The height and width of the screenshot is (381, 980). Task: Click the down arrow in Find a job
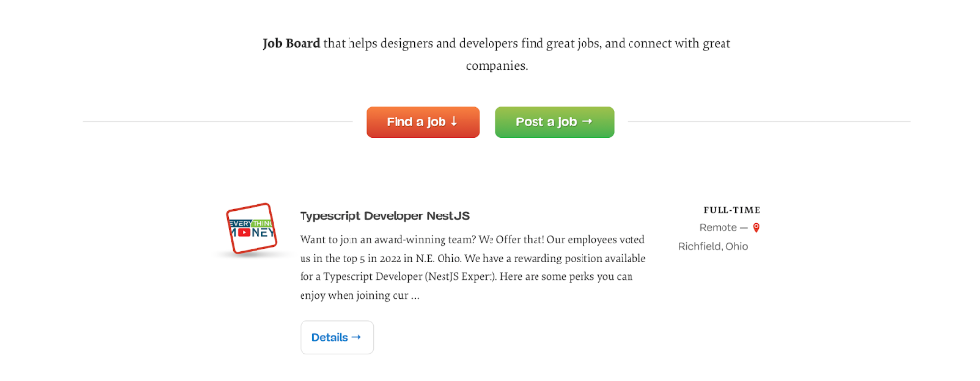point(454,122)
